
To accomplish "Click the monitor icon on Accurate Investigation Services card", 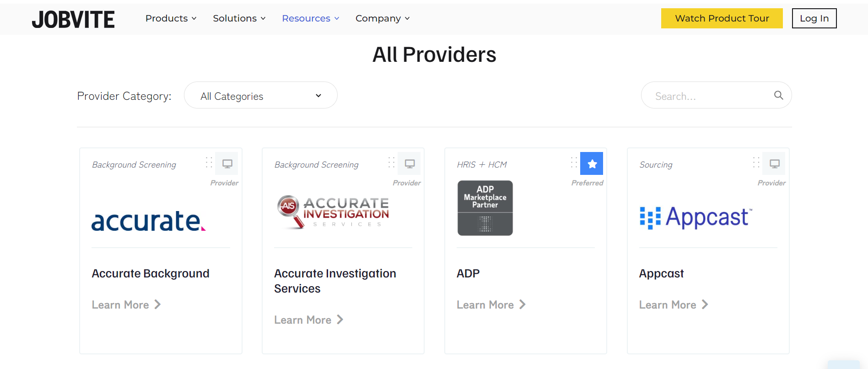I will pyautogui.click(x=410, y=163).
